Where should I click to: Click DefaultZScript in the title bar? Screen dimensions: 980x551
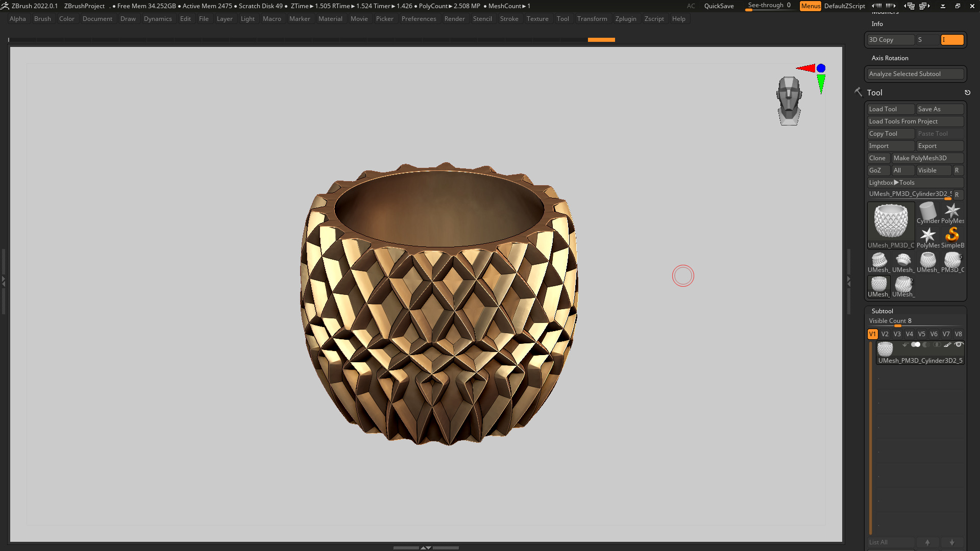point(844,6)
